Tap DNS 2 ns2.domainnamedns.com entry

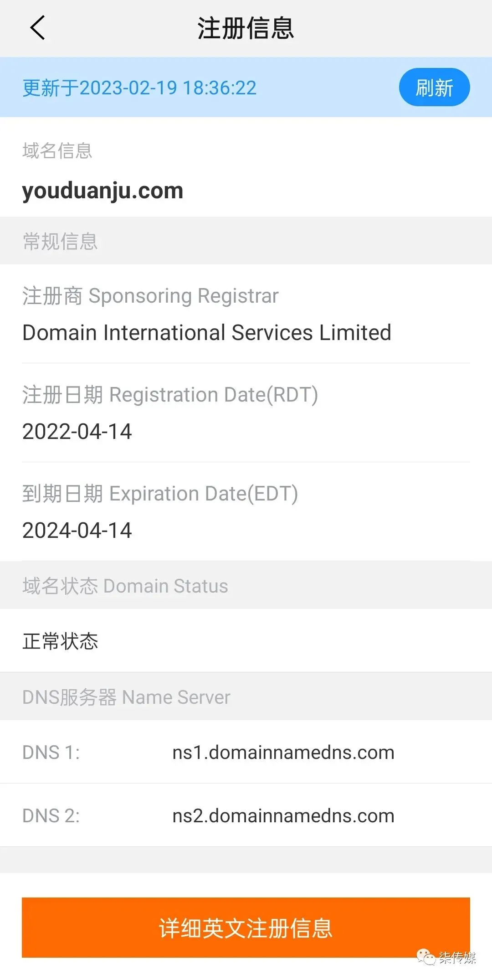[x=246, y=815]
